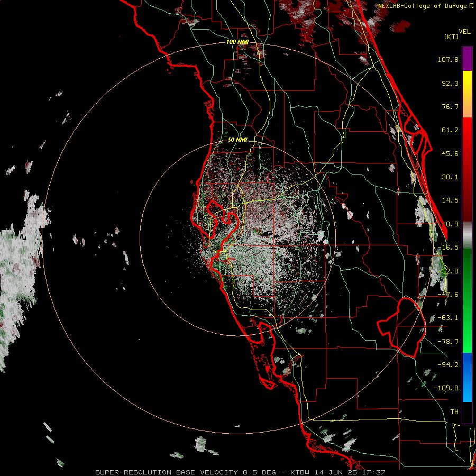Select the [KT] units label
The width and height of the screenshot is (476, 476).
click(451, 36)
